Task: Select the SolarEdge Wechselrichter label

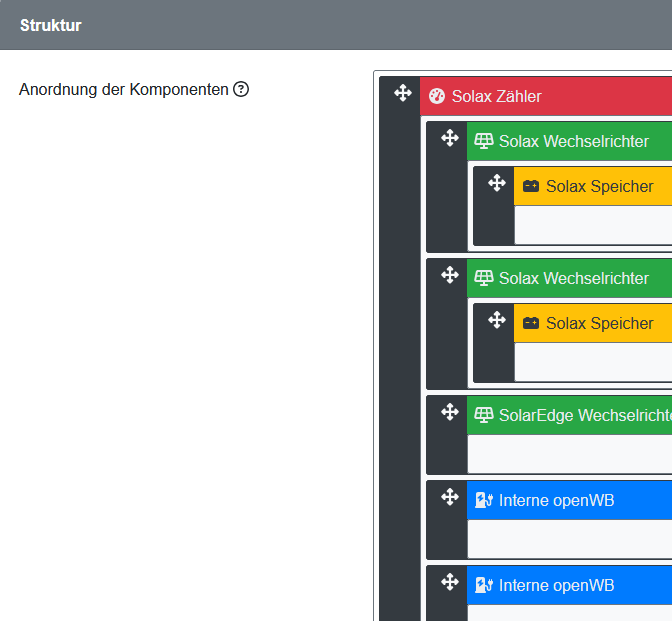Action: point(585,415)
